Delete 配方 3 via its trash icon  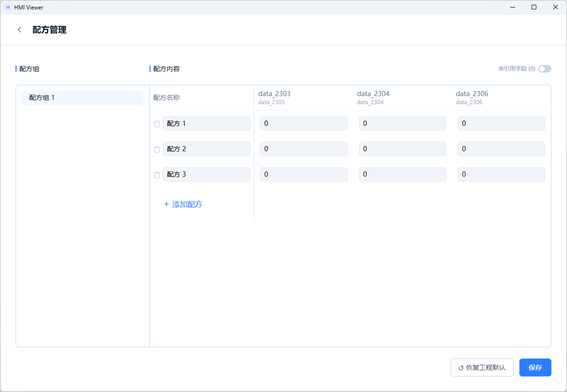[157, 175]
